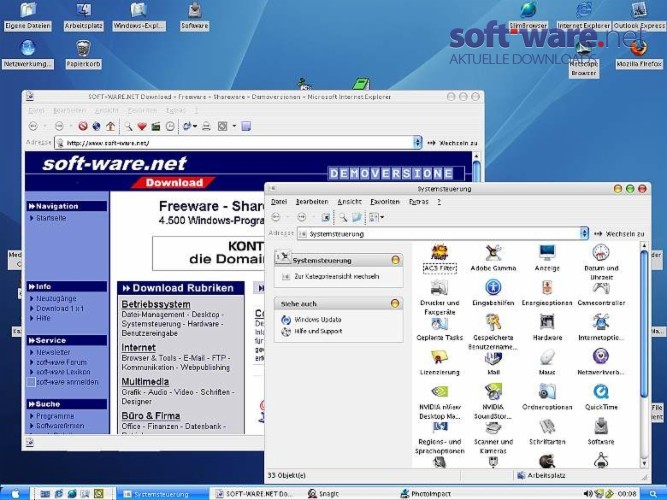Click the red Stop icon in Internet Explorer toolbar
The width and height of the screenshot is (667, 500).
[83, 126]
